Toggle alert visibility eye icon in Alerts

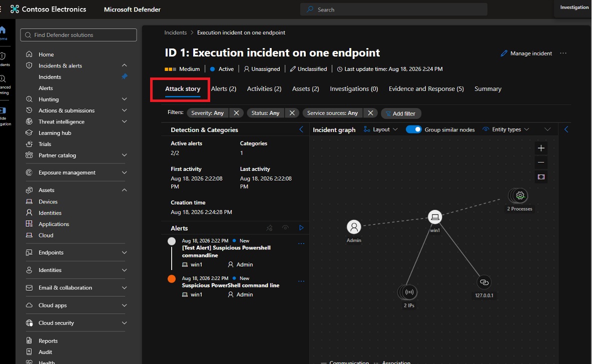coord(285,228)
